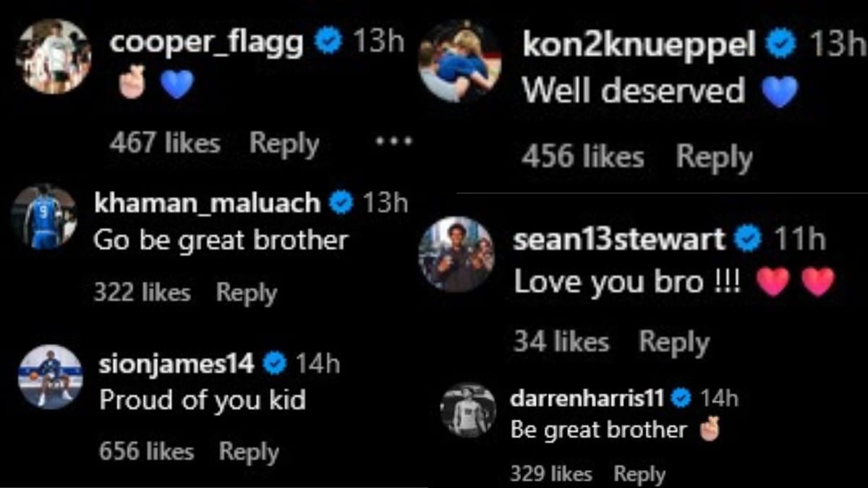Screen dimensions: 868x488
Task: Open kon2knueppel's profile avatar
Action: pyautogui.click(x=460, y=61)
